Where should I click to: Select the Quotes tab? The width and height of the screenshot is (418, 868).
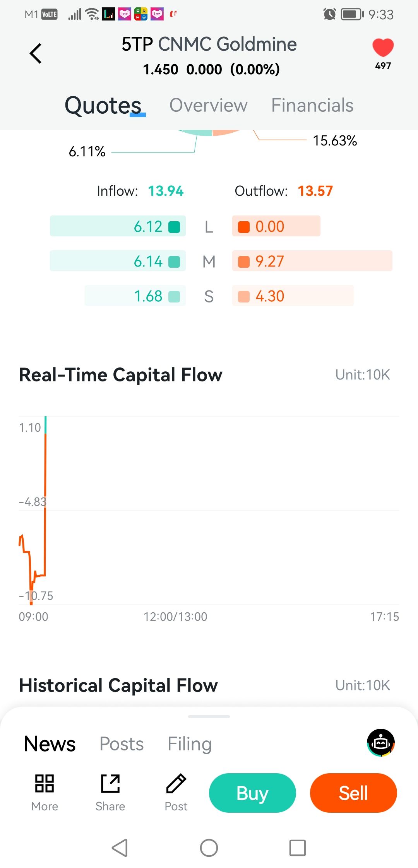coord(103,105)
